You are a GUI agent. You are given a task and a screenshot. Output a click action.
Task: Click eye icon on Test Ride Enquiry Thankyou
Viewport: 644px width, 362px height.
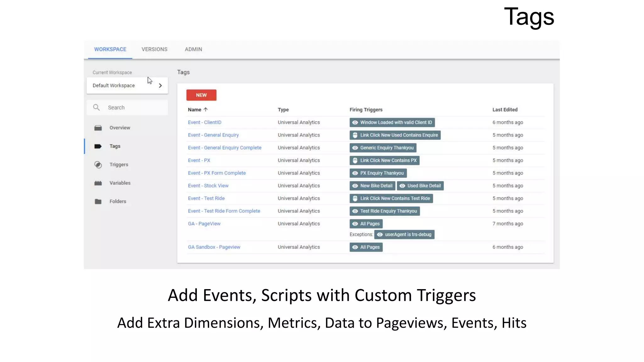click(355, 211)
